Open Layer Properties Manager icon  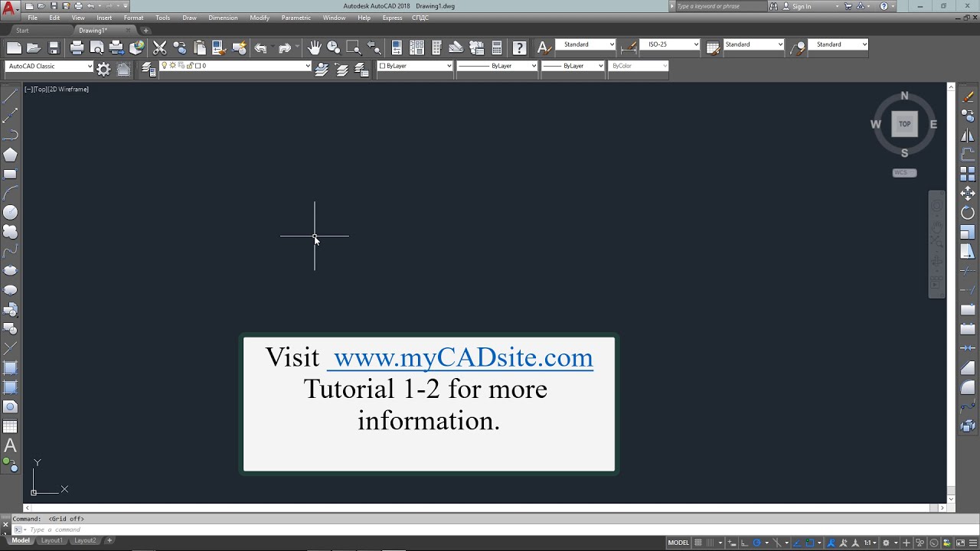[x=148, y=70]
